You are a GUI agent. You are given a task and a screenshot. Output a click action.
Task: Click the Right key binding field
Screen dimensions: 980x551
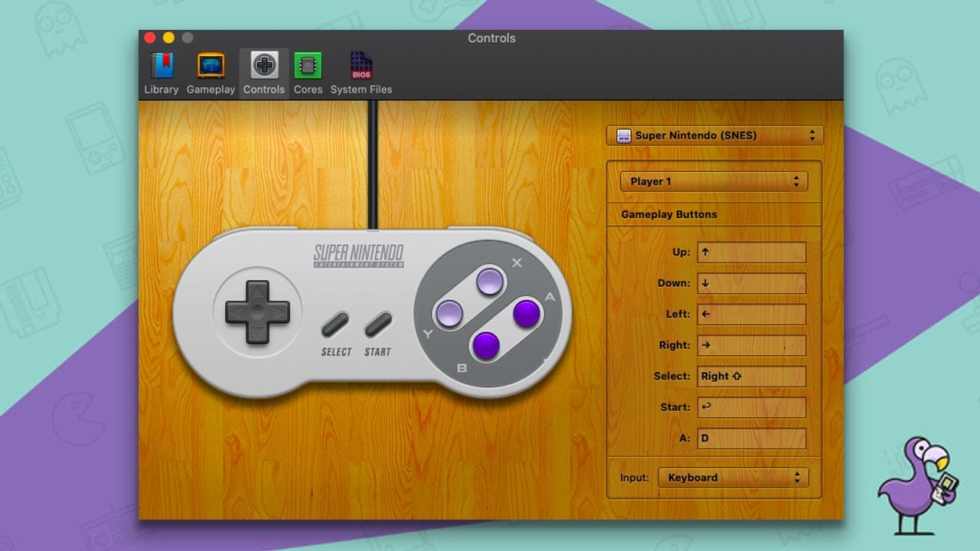[752, 345]
